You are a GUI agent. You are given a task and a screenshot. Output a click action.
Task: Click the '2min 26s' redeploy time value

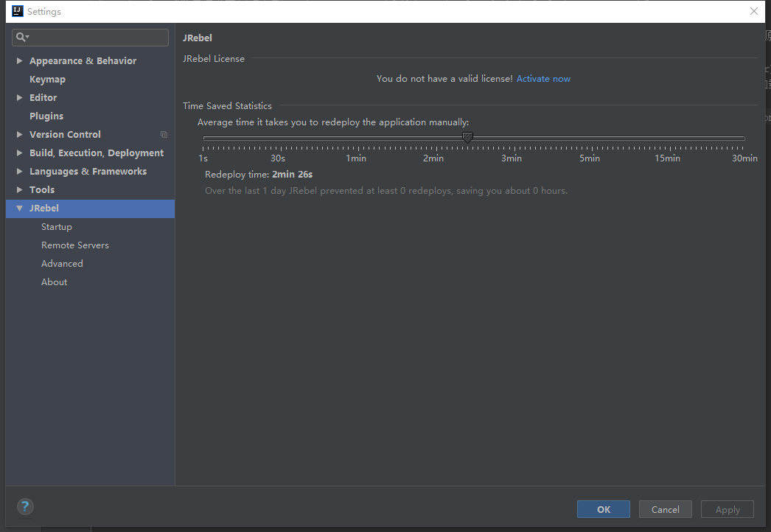[x=292, y=175]
